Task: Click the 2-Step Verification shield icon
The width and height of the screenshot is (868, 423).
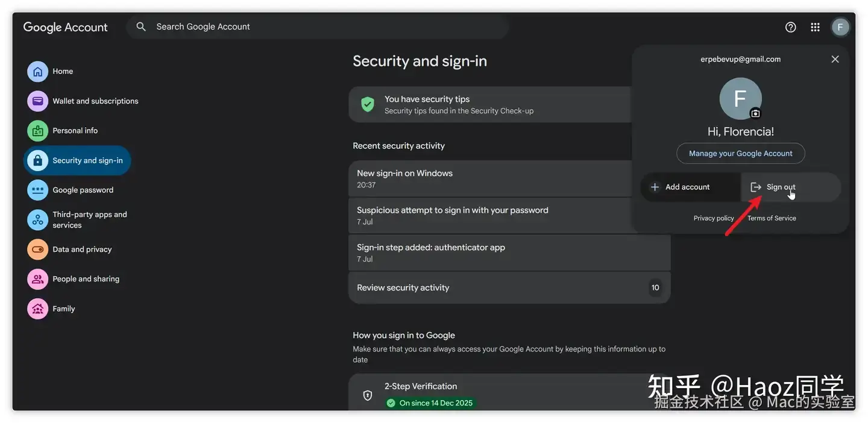Action: (x=368, y=395)
